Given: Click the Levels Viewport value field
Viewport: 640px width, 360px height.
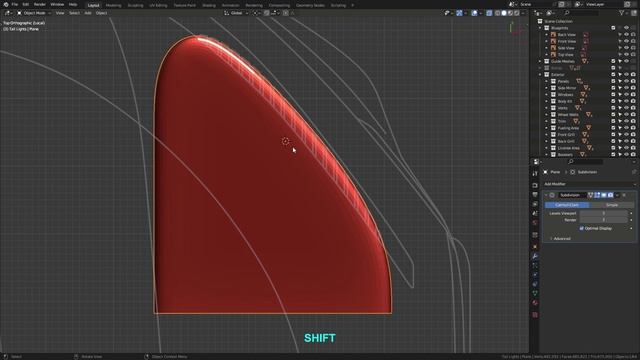Looking at the screenshot, I should (x=604, y=213).
